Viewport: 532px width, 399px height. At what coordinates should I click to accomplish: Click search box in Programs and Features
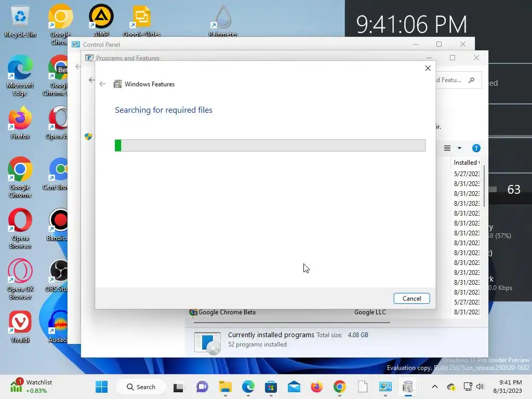coord(458,80)
